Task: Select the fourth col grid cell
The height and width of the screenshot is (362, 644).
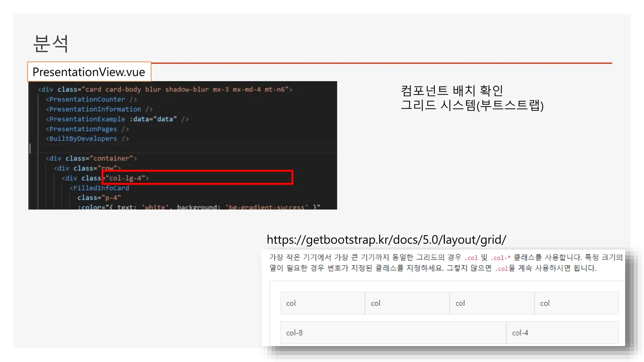Action: (x=576, y=303)
